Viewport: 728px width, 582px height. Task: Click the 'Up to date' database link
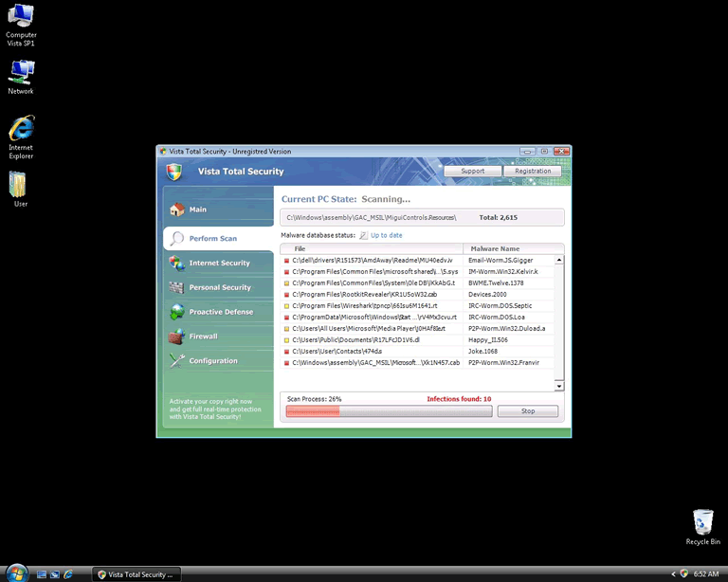tap(386, 235)
